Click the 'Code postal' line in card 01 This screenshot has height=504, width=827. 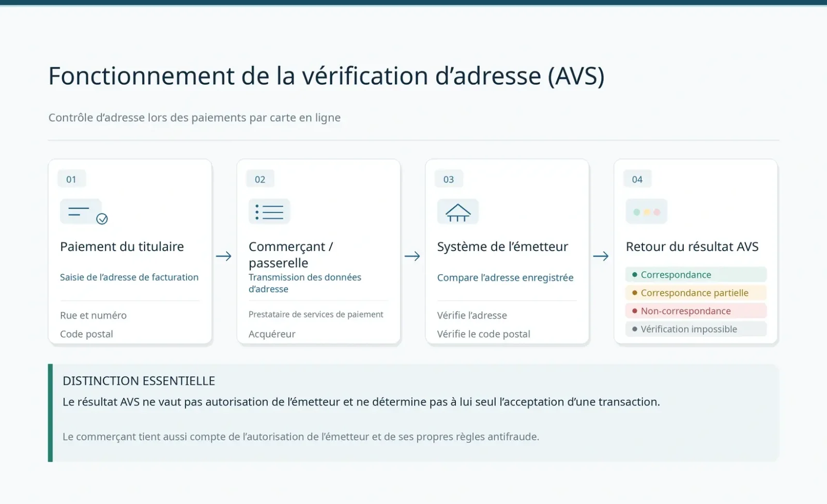[x=86, y=334]
